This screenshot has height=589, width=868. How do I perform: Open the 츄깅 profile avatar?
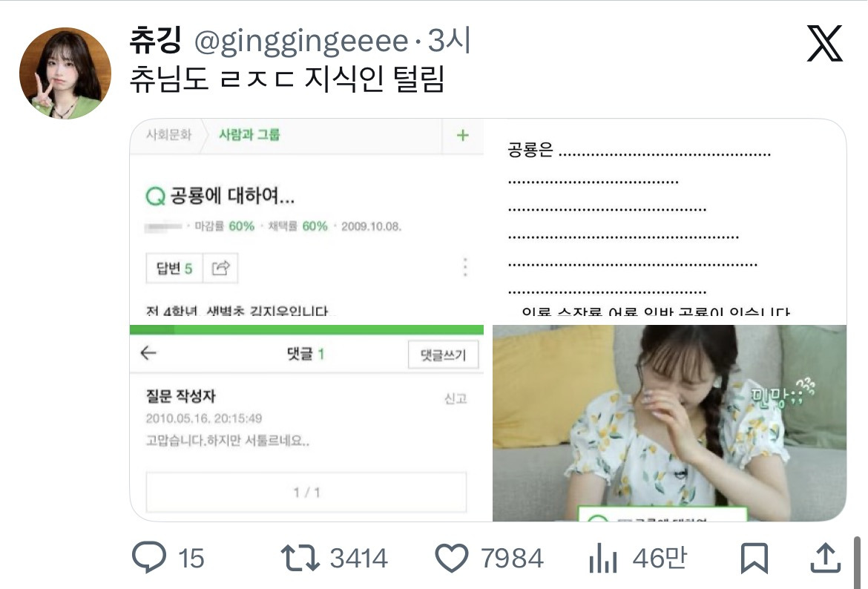click(65, 73)
